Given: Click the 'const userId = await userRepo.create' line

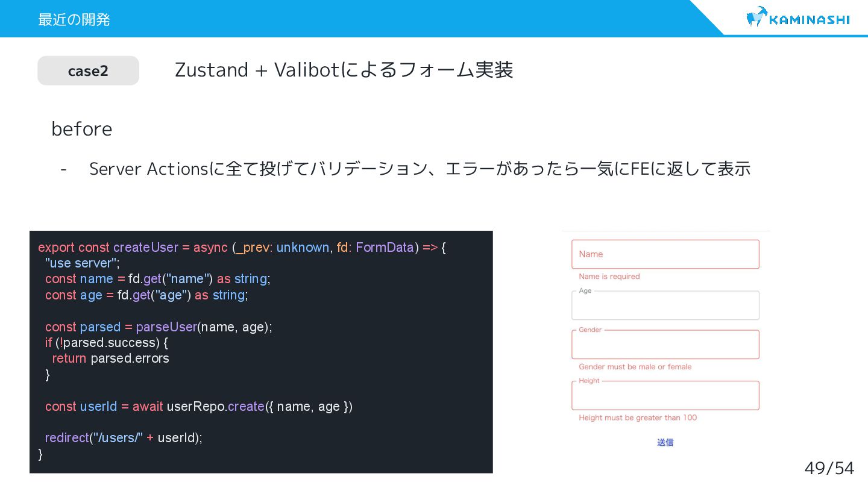Looking at the screenshot, I should click(199, 407).
